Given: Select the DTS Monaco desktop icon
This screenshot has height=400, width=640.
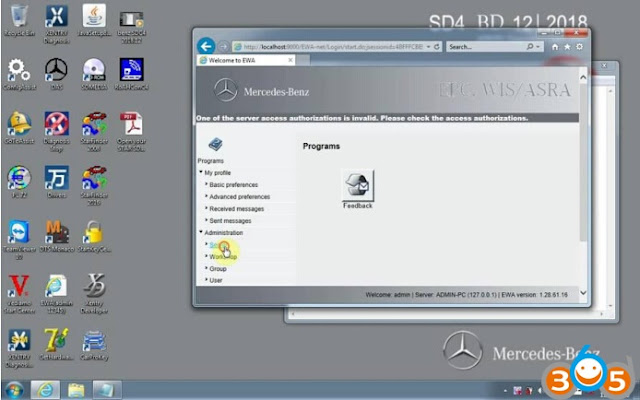Looking at the screenshot, I should click(x=56, y=236).
